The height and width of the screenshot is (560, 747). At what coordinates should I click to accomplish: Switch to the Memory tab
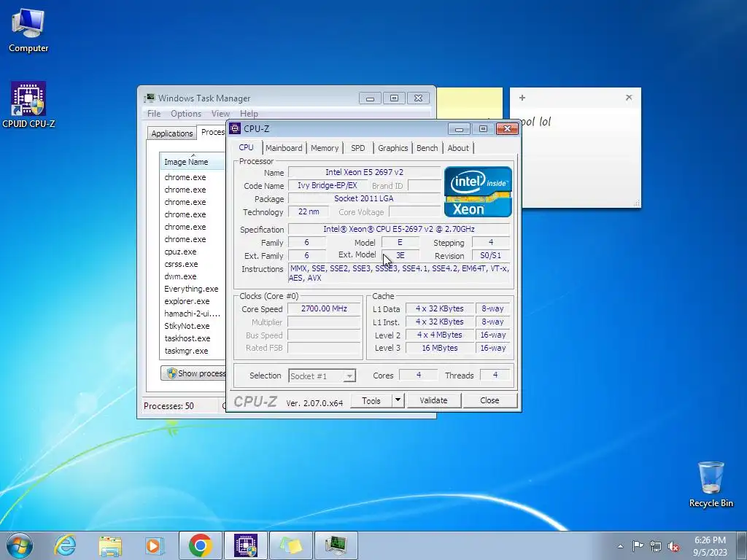tap(325, 147)
